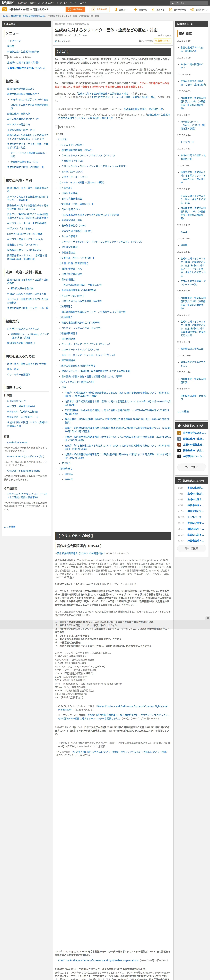Open the 編集 dropdown in the top bar

click(33, 3)
